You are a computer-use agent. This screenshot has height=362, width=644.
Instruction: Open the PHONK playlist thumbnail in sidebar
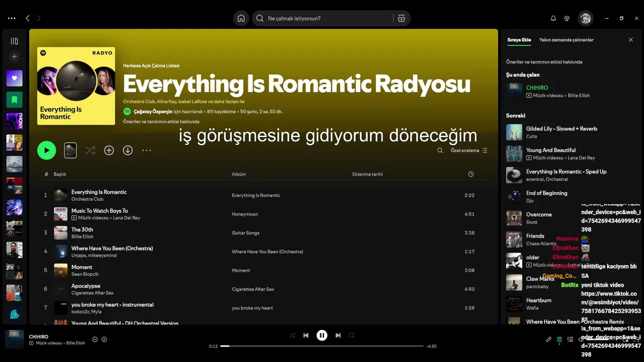[x=14, y=121]
